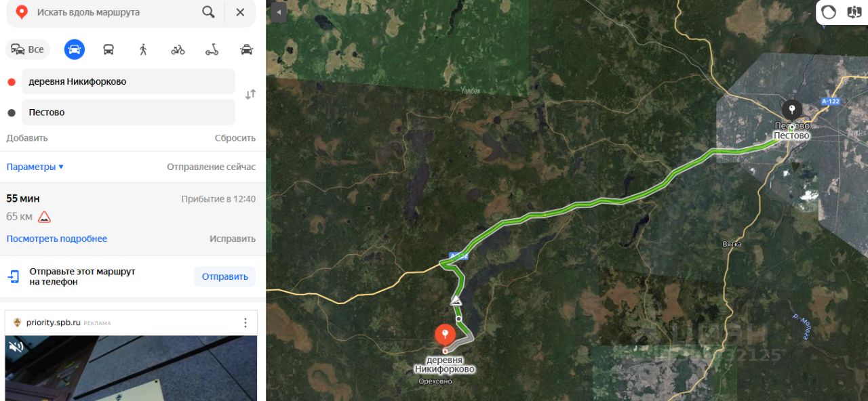Select the taxi route mode
868x401 pixels.
[x=247, y=49]
